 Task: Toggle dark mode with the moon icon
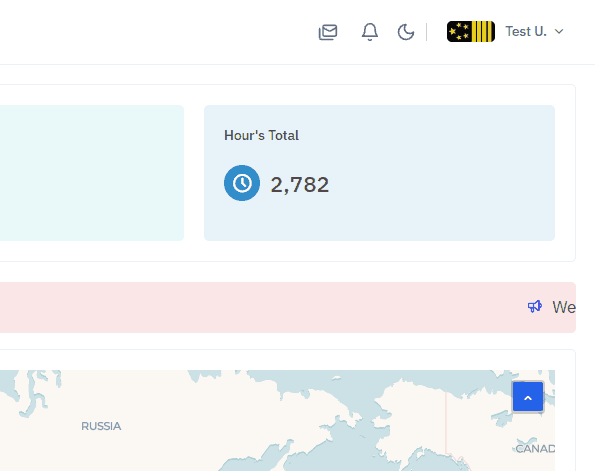[x=406, y=32]
